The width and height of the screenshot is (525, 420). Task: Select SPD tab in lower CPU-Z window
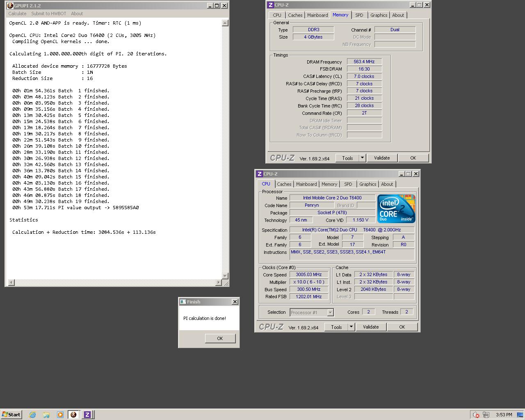tap(348, 184)
